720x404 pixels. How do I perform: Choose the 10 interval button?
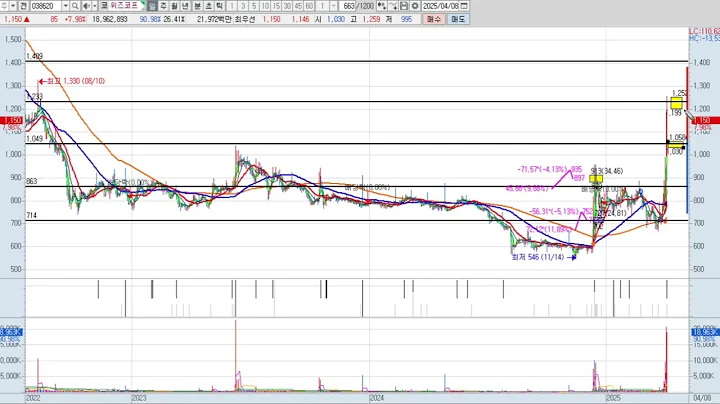pyautogui.click(x=265, y=6)
